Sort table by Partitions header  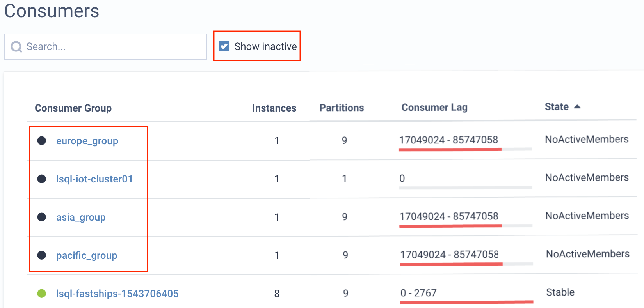(x=342, y=108)
